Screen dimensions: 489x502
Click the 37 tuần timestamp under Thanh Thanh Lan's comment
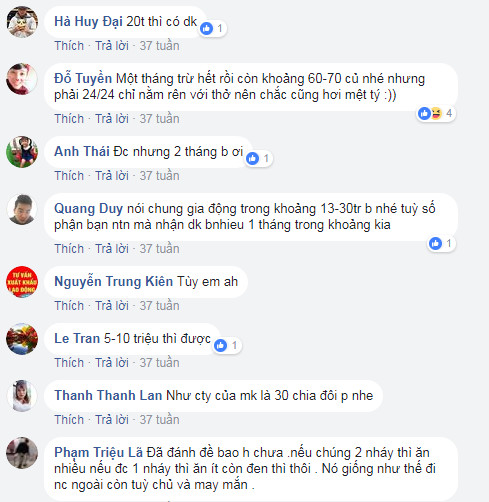point(159,420)
